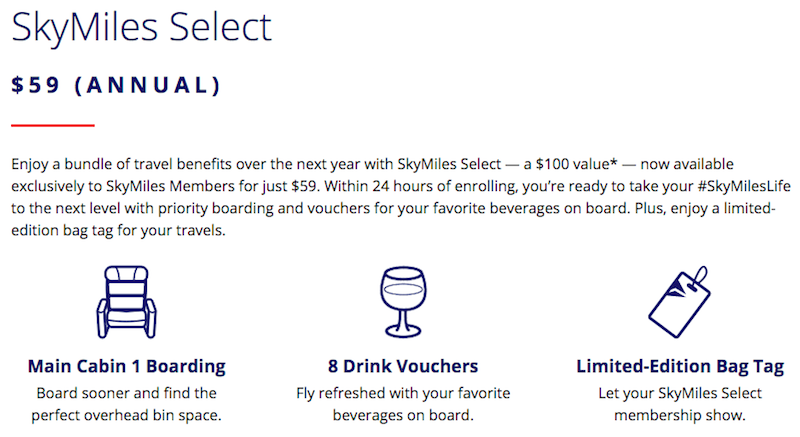Click the Main Cabin 1 Boarding heading
800x437 pixels.
[126, 366]
